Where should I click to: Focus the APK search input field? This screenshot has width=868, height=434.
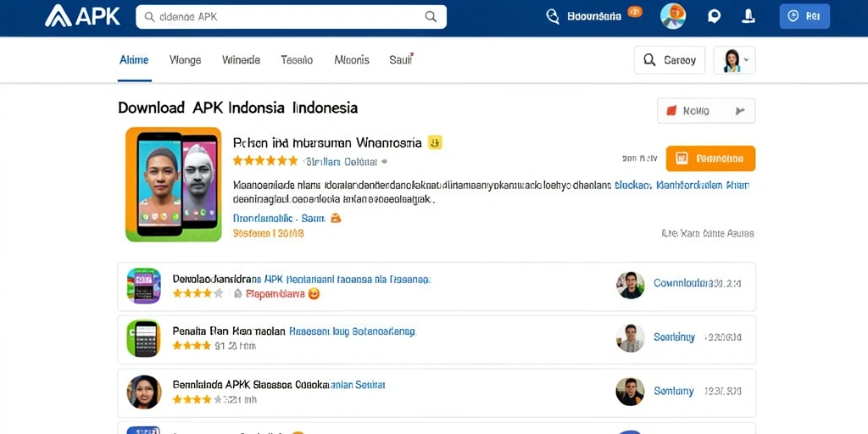291,17
